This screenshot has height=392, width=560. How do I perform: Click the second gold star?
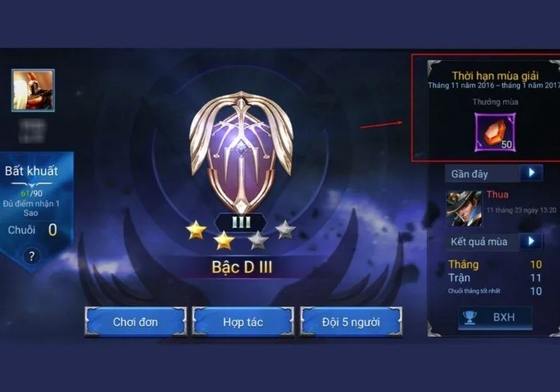(224, 240)
